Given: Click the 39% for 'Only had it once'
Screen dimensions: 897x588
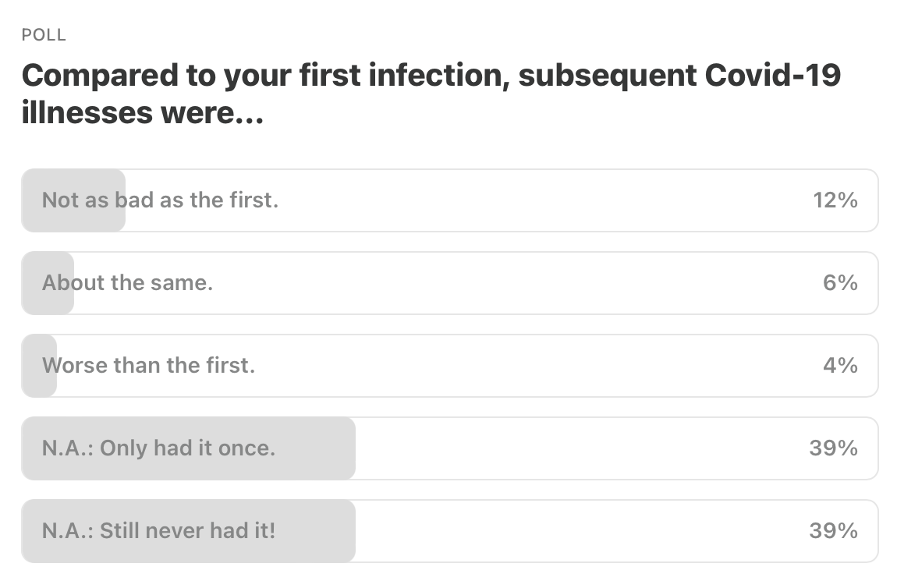Looking at the screenshot, I should click(834, 448).
